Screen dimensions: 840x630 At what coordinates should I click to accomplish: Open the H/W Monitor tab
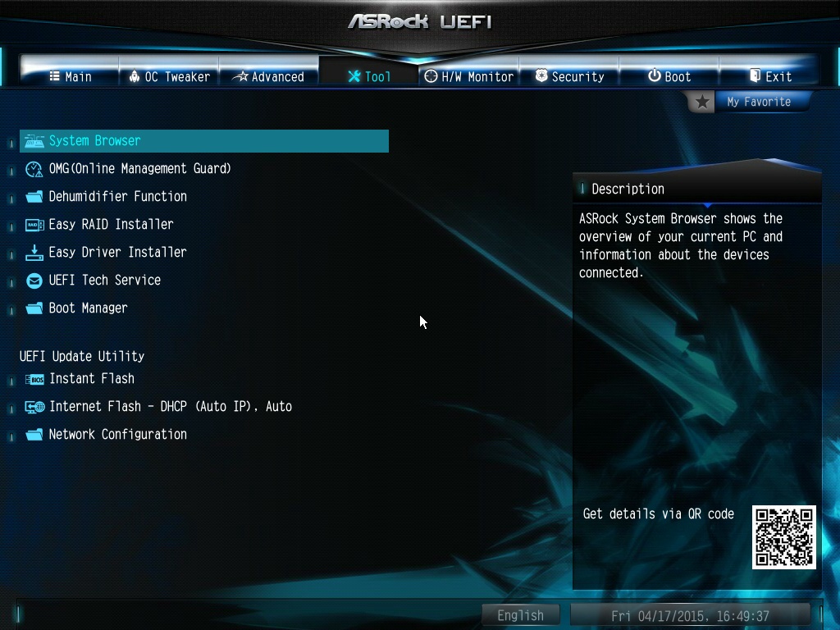click(x=468, y=76)
